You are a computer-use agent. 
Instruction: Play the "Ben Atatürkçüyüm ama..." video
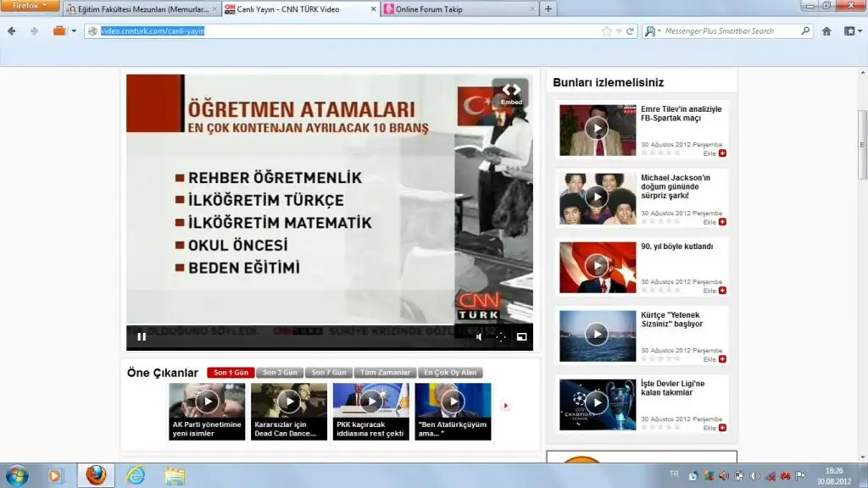tap(453, 401)
